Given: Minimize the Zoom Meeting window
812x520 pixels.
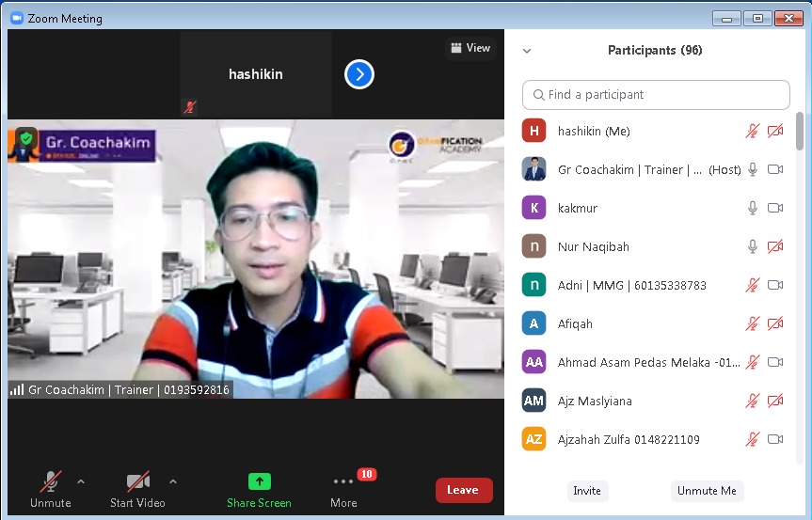Looking at the screenshot, I should [x=726, y=19].
